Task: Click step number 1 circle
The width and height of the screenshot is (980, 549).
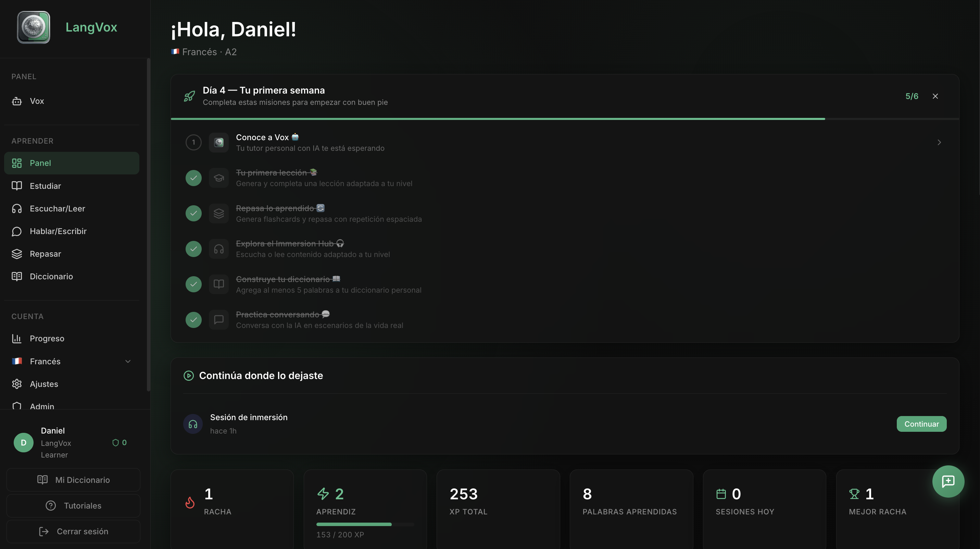Action: tap(193, 142)
